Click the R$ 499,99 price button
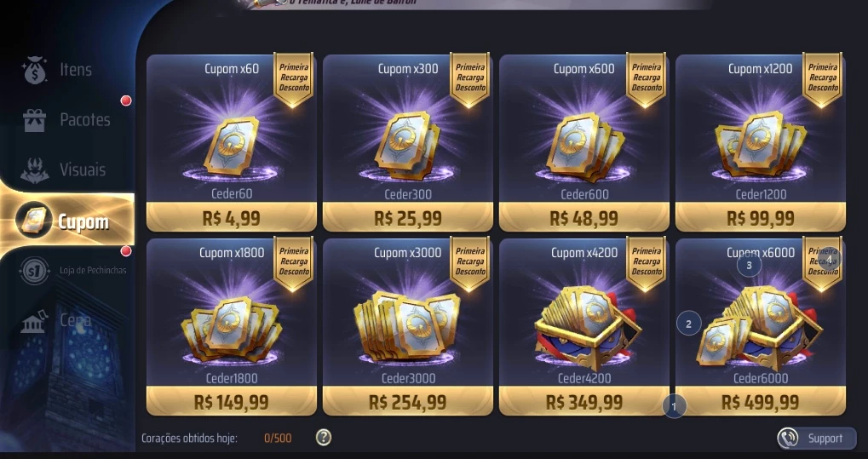 tap(761, 402)
